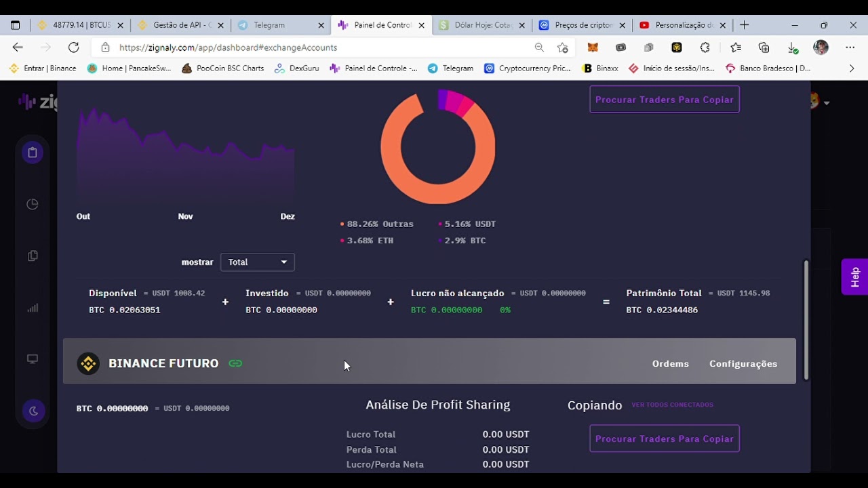868x488 pixels.
Task: Open a new browser tab
Action: tap(744, 25)
